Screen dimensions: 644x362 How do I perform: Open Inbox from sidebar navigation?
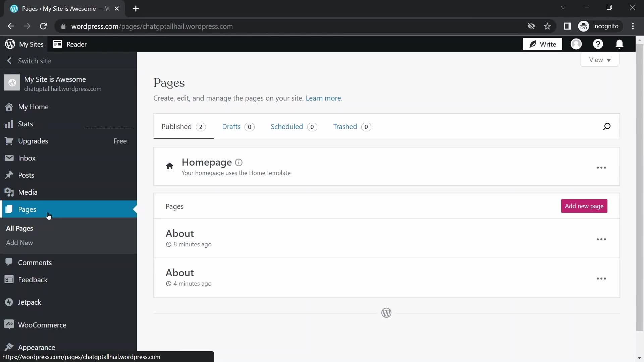pyautogui.click(x=26, y=158)
